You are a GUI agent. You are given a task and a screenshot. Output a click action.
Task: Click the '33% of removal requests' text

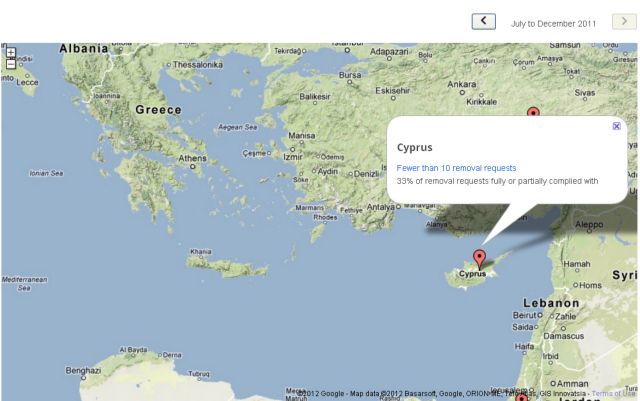click(497, 181)
